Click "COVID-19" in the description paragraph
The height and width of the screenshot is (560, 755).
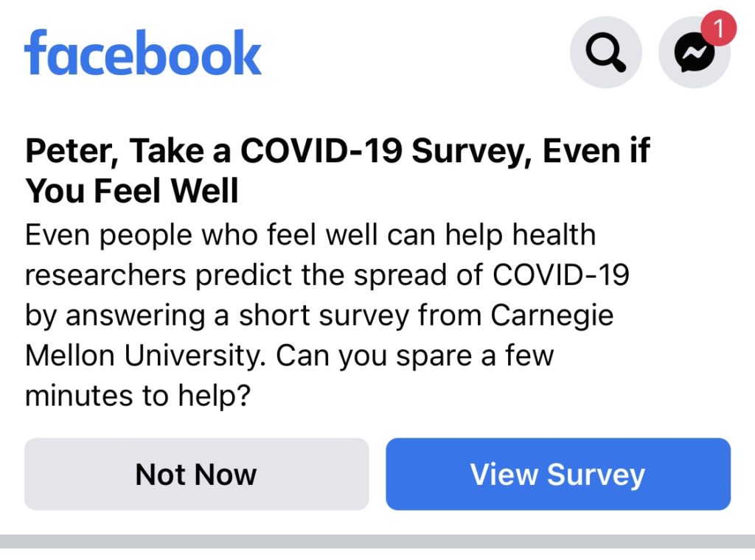tap(560, 276)
